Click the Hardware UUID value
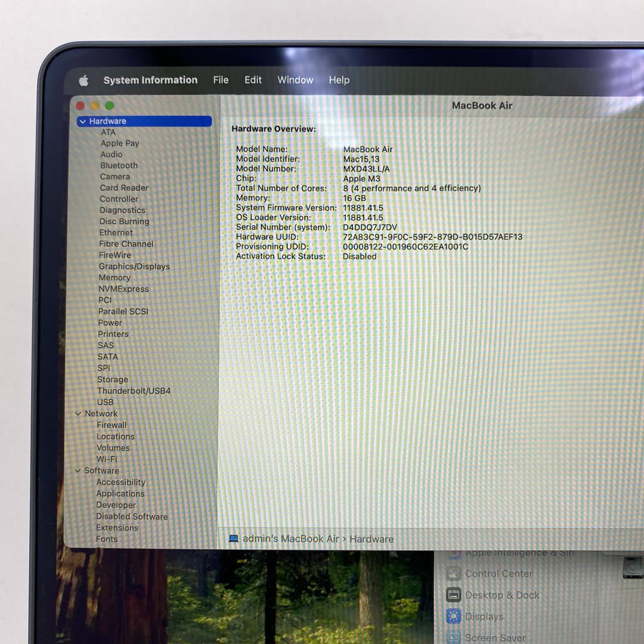 point(432,237)
